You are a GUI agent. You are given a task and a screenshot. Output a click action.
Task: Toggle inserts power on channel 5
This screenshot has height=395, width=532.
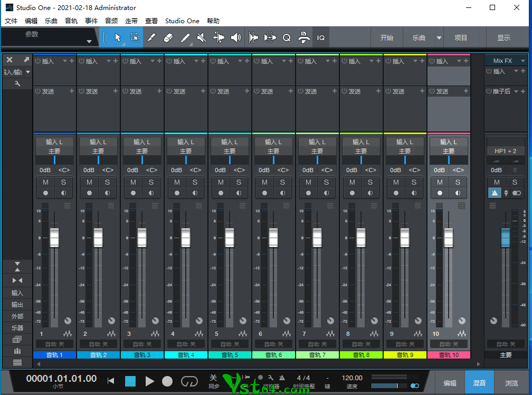click(213, 61)
